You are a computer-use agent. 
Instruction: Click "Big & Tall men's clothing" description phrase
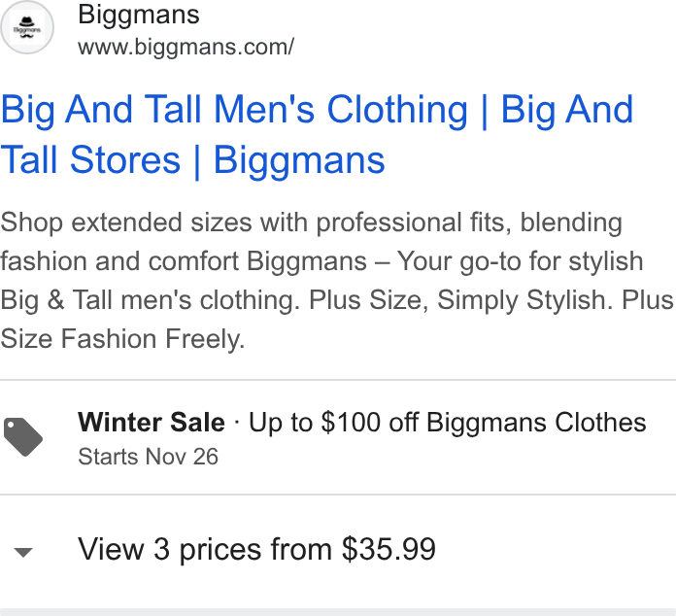coord(150,300)
